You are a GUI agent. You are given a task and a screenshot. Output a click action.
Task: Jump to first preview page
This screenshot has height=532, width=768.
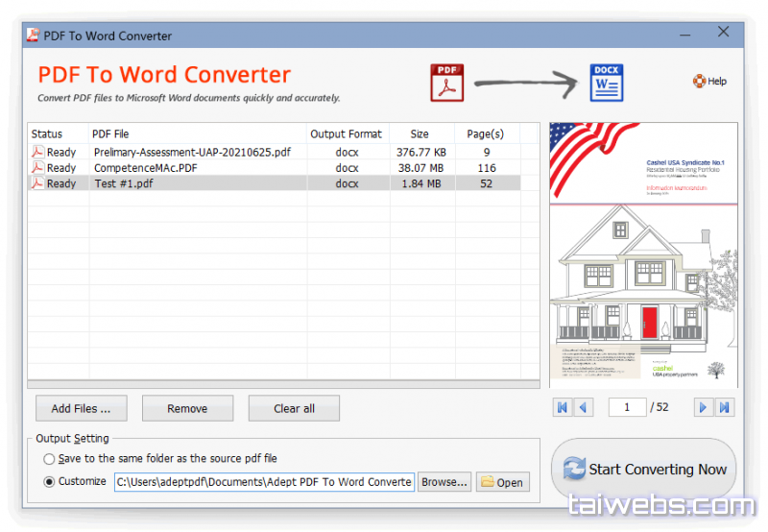563,408
